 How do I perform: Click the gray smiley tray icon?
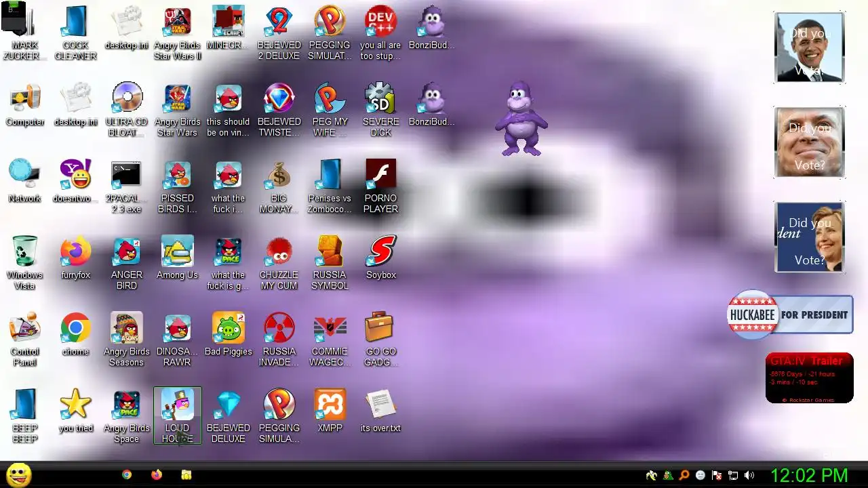coord(701,476)
